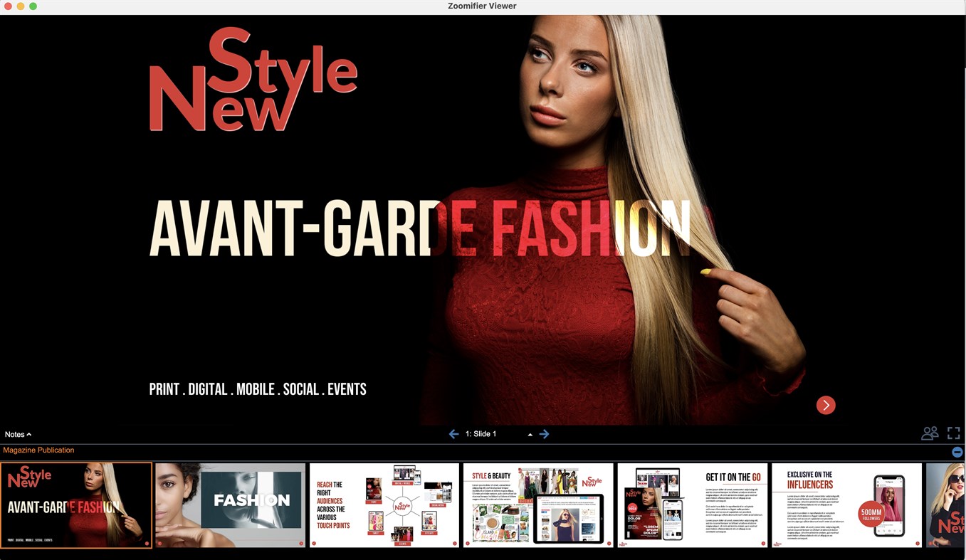
Task: Collapse thumbnail strip with blue minus icon
Action: pyautogui.click(x=957, y=452)
